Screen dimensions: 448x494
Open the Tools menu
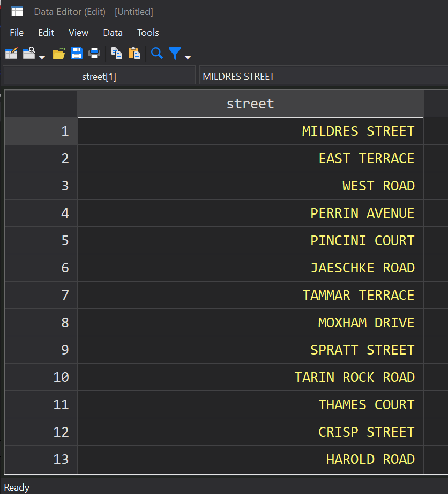tap(148, 33)
